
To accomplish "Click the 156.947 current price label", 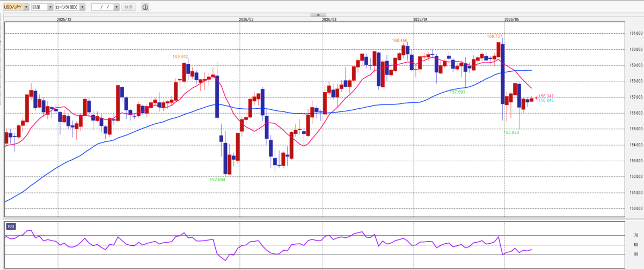I will coord(546,96).
